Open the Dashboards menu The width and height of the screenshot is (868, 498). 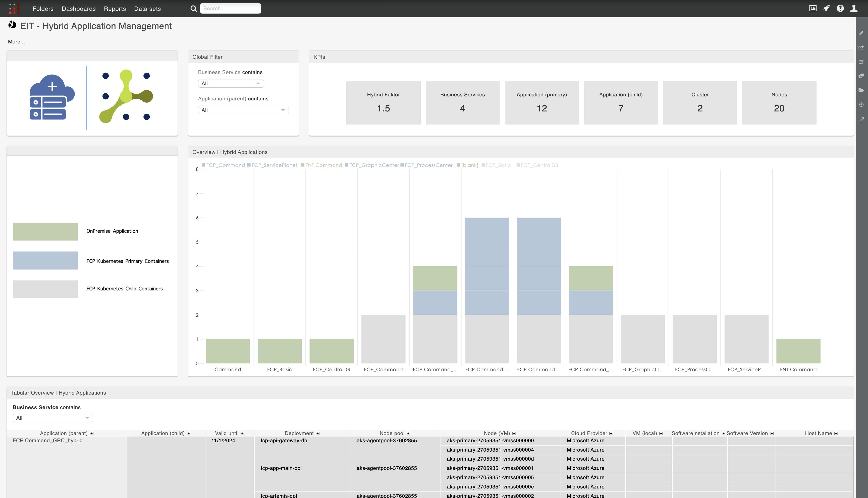point(79,9)
